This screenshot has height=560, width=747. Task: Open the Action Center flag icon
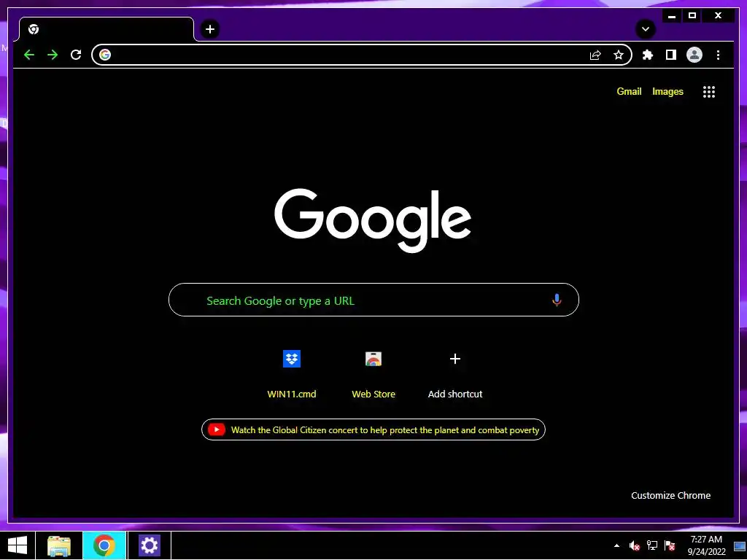click(x=670, y=545)
